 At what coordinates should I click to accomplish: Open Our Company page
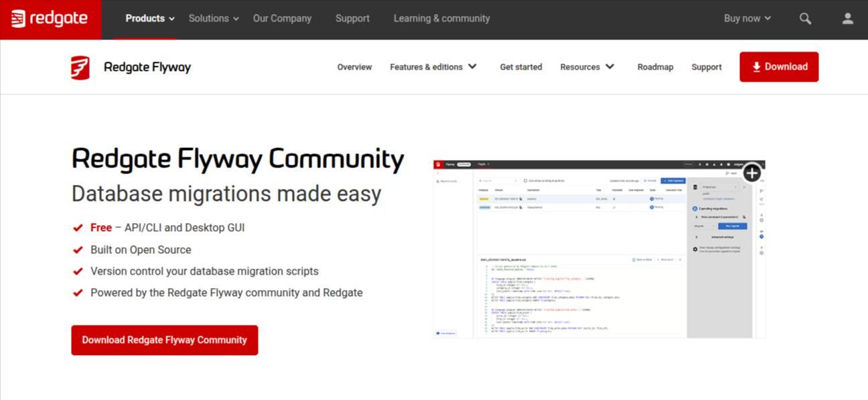282,19
